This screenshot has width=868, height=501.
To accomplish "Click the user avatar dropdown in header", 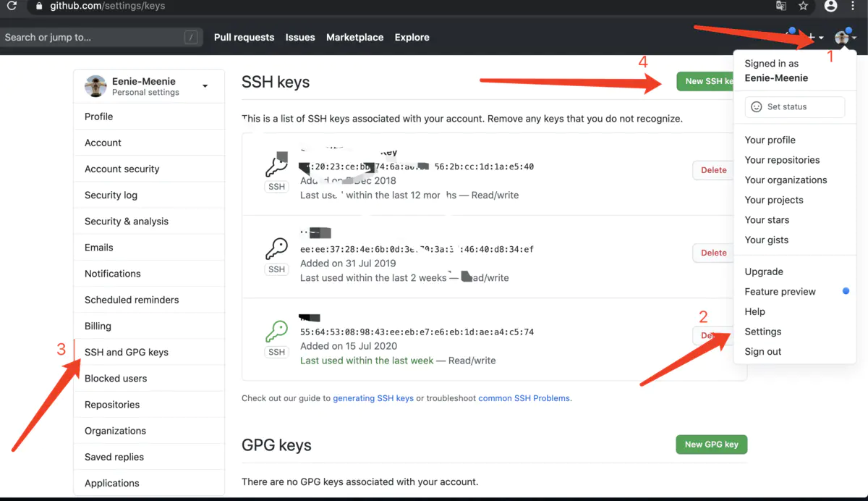I will point(845,38).
